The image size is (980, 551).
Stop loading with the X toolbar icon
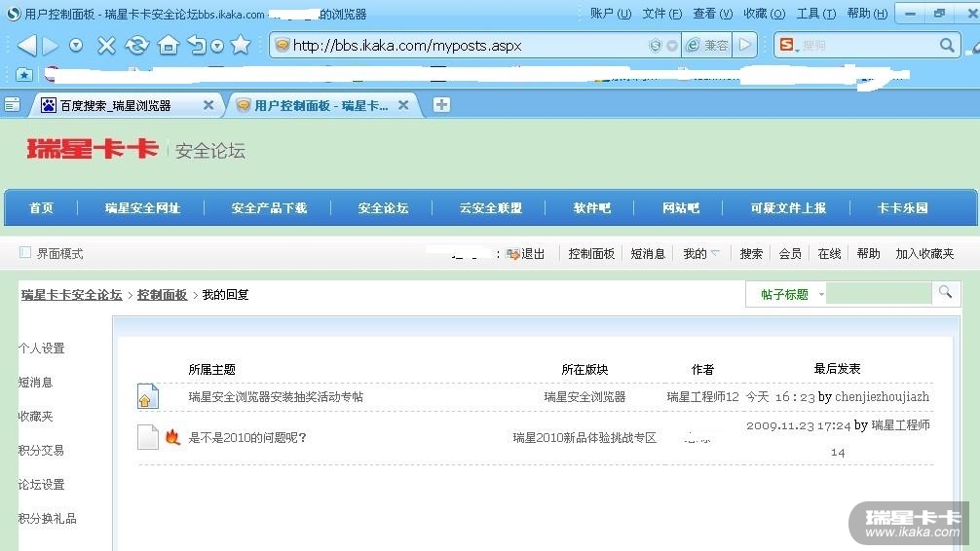(x=106, y=45)
